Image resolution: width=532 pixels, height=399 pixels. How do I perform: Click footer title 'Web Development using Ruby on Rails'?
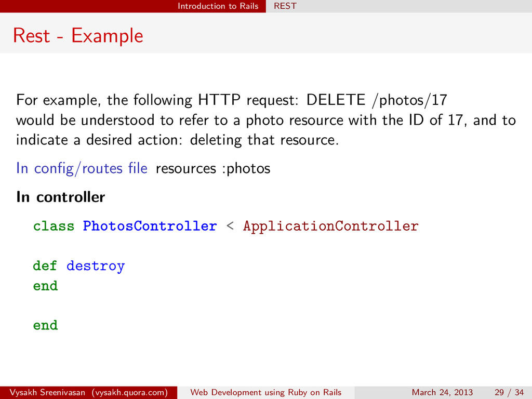pos(265,393)
